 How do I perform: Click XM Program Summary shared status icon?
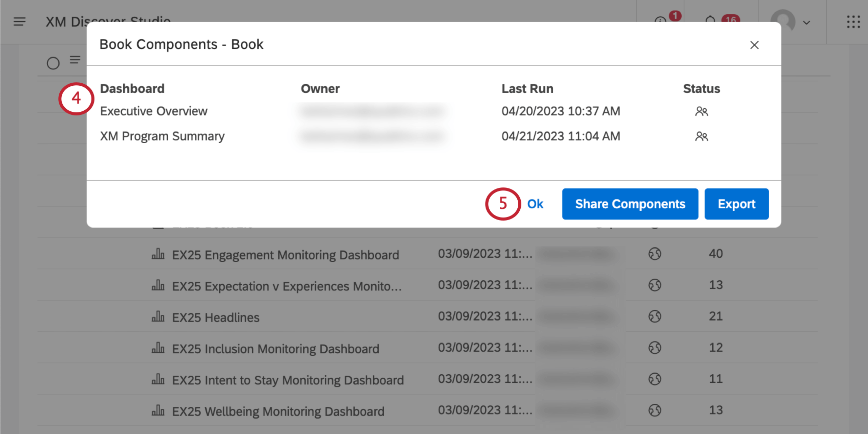pos(702,136)
